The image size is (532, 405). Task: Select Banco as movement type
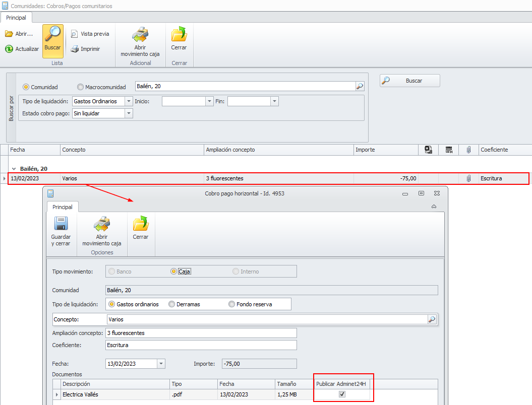click(x=111, y=272)
